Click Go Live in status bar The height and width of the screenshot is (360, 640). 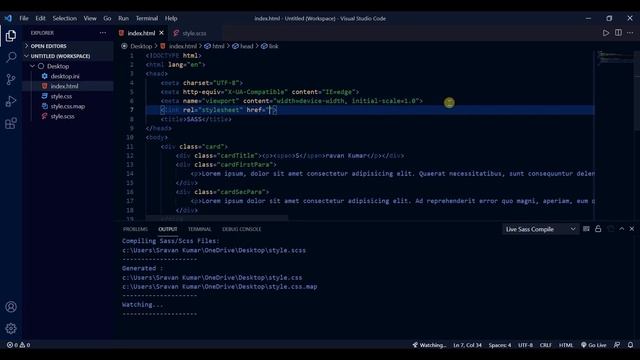click(x=593, y=345)
